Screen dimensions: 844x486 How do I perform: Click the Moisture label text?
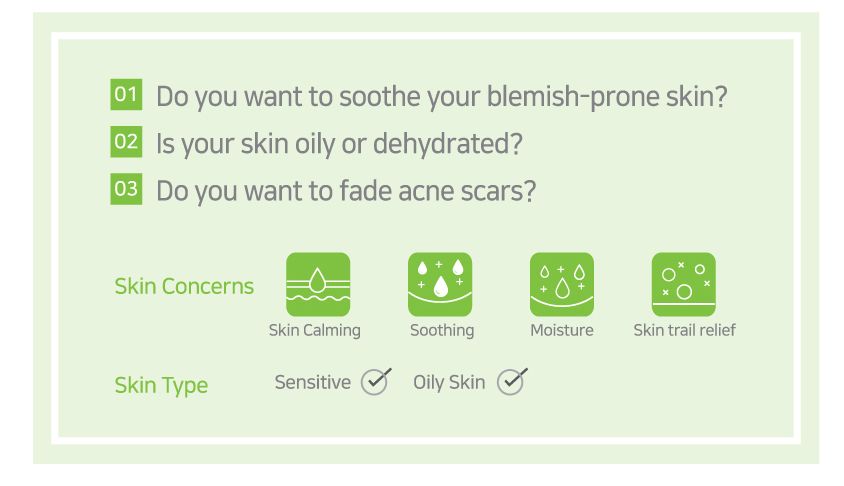(561, 330)
